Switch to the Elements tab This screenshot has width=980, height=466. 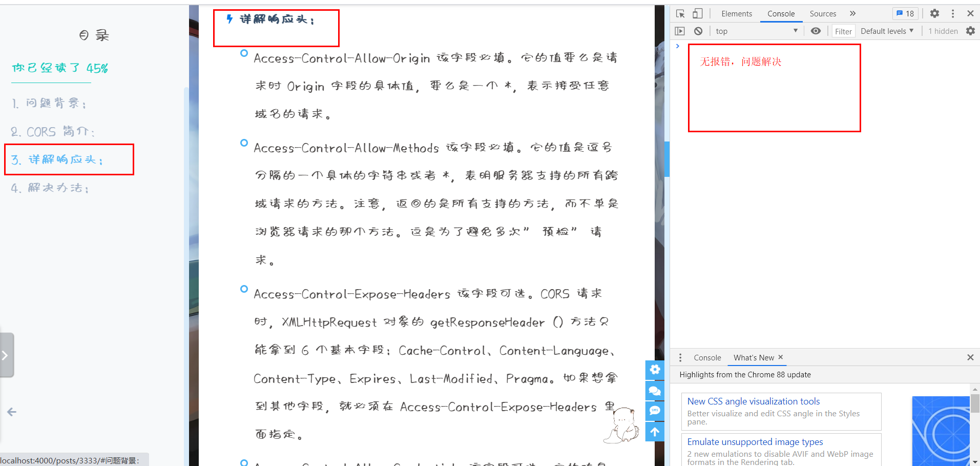coord(736,13)
